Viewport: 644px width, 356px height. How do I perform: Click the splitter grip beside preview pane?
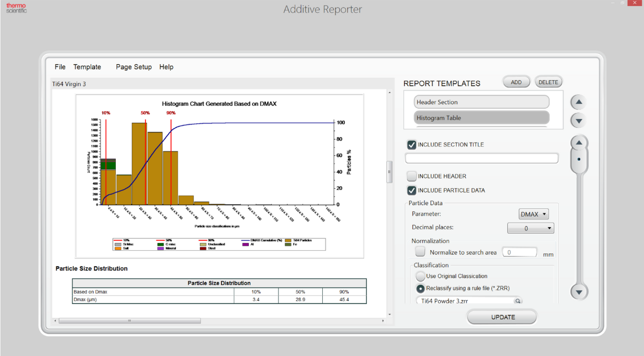(x=389, y=172)
